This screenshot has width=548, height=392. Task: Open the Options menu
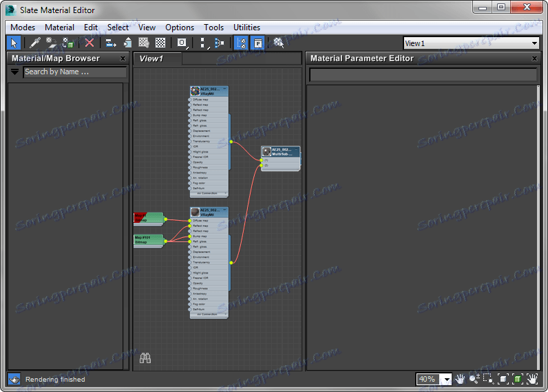point(180,28)
